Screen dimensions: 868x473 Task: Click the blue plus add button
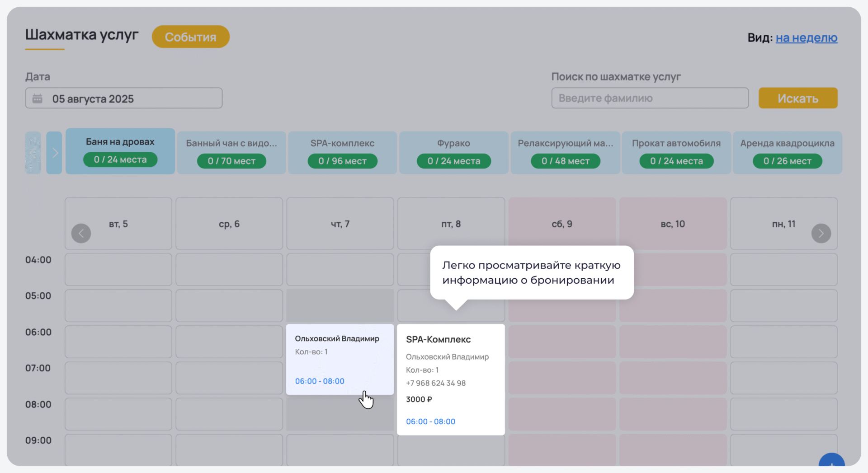click(x=831, y=462)
